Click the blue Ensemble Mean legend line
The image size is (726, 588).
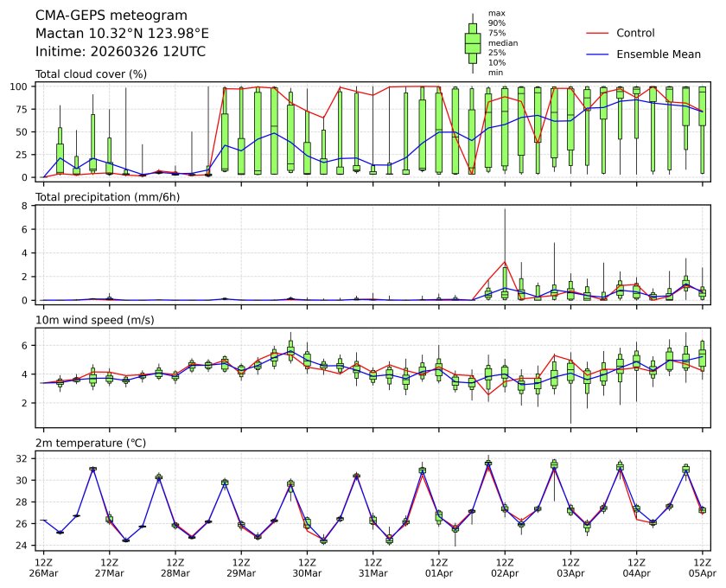599,54
